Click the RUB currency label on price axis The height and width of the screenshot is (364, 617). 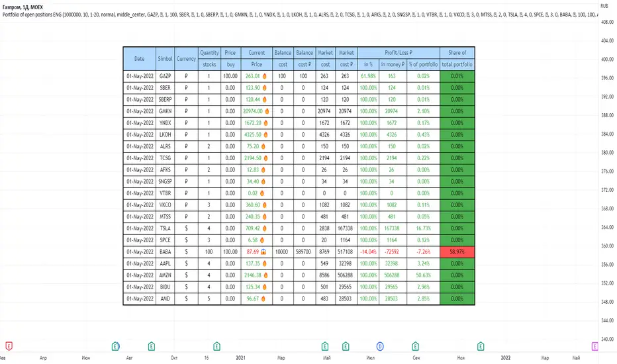pos(604,6)
